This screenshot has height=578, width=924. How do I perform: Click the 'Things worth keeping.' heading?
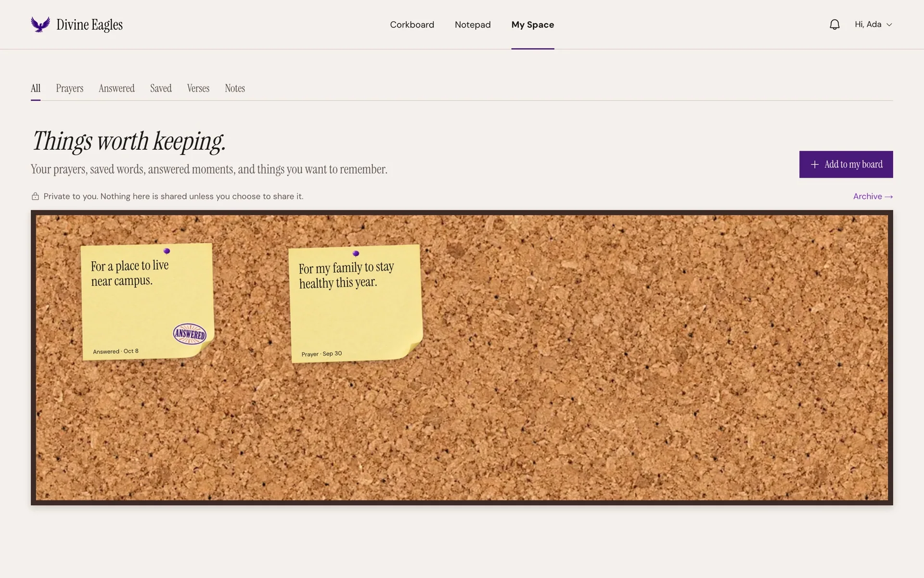(x=128, y=141)
